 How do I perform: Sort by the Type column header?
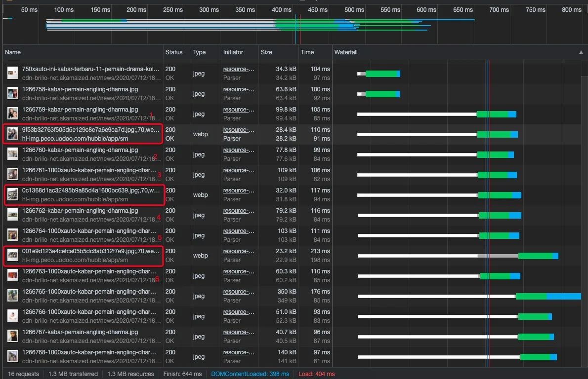point(199,52)
